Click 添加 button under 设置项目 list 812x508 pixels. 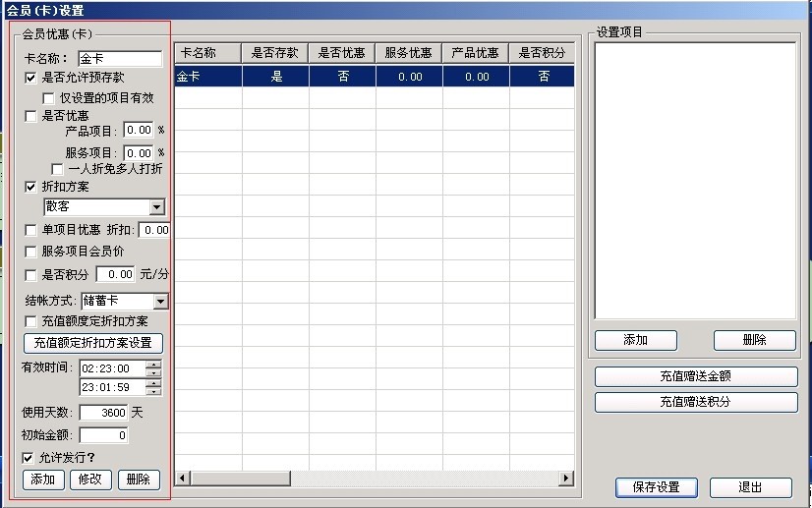pos(636,340)
